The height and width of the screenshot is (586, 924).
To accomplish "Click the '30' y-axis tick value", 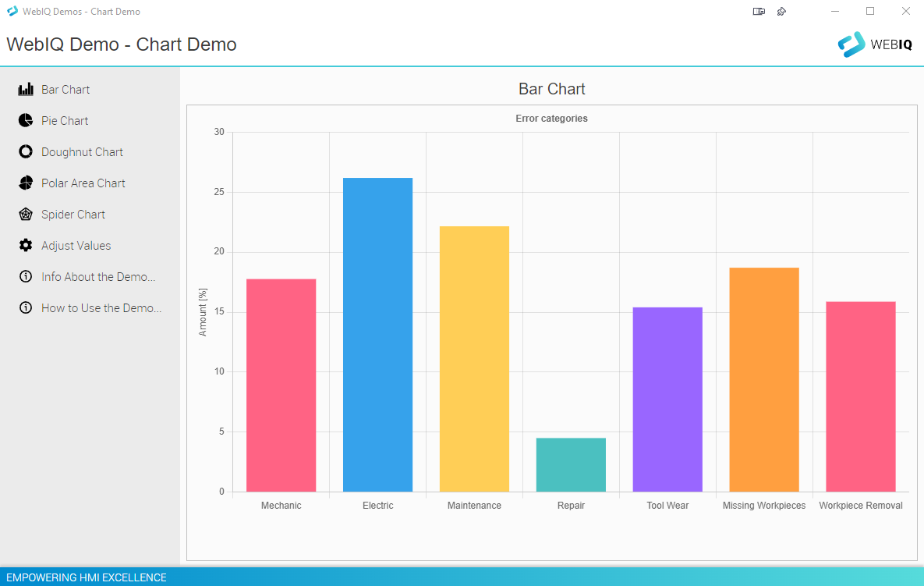I will [x=219, y=132].
